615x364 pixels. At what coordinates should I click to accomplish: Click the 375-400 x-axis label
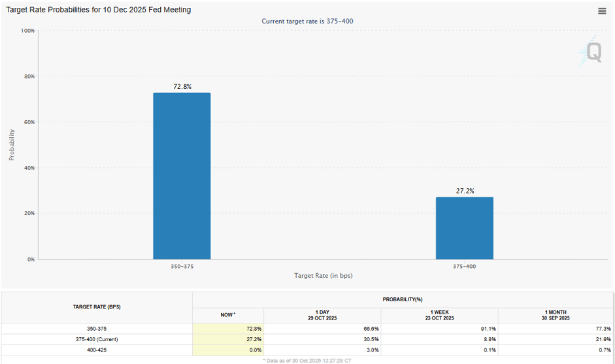click(465, 267)
